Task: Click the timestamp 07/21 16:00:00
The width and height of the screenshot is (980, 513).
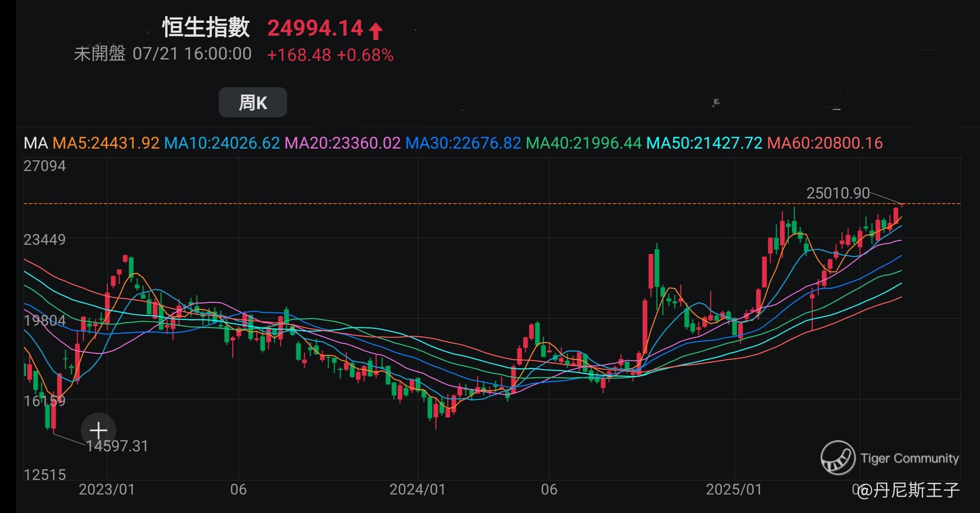Action: [x=192, y=54]
